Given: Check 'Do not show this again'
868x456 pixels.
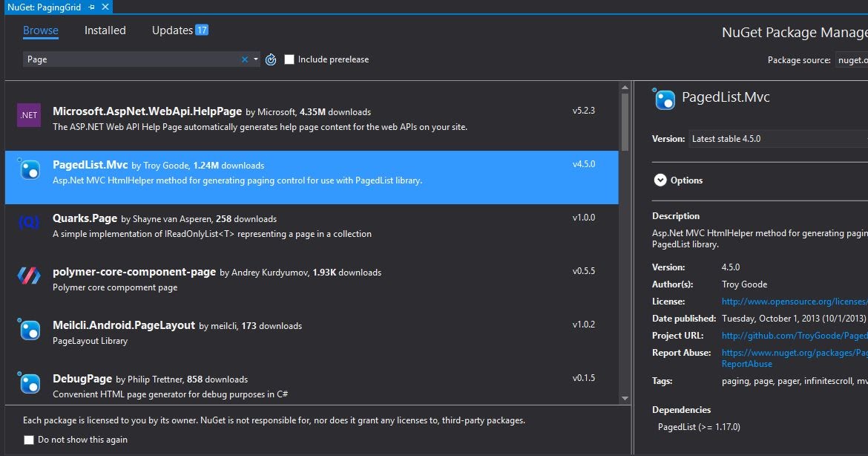Looking at the screenshot, I should pyautogui.click(x=27, y=440).
